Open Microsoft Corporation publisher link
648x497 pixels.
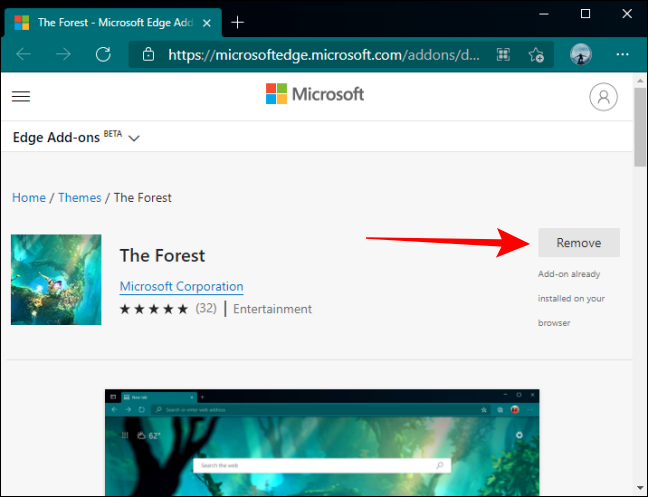click(x=181, y=287)
